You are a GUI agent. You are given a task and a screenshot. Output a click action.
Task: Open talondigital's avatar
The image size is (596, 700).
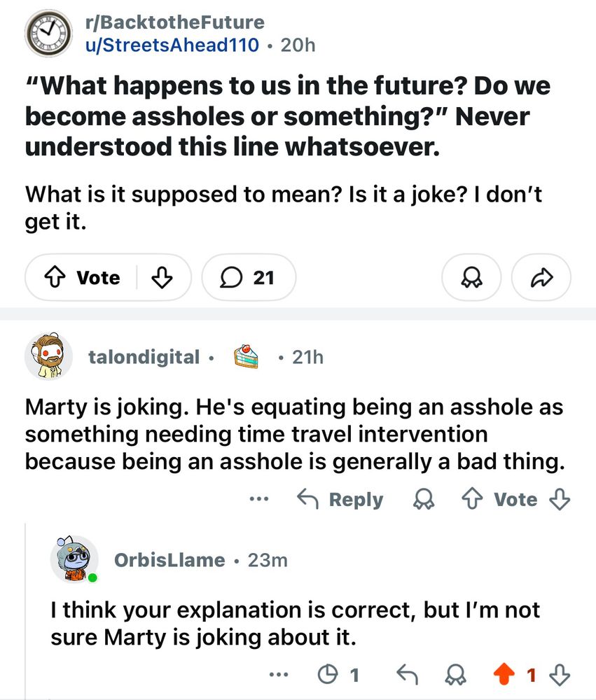[49, 357]
